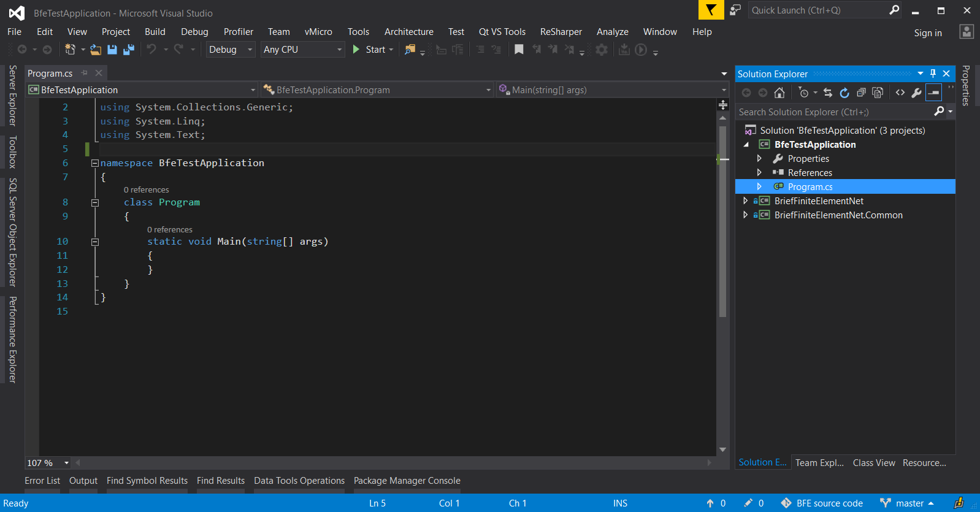Screen dimensions: 980x512
Task: Refresh the Solution Explorer
Action: [844, 93]
